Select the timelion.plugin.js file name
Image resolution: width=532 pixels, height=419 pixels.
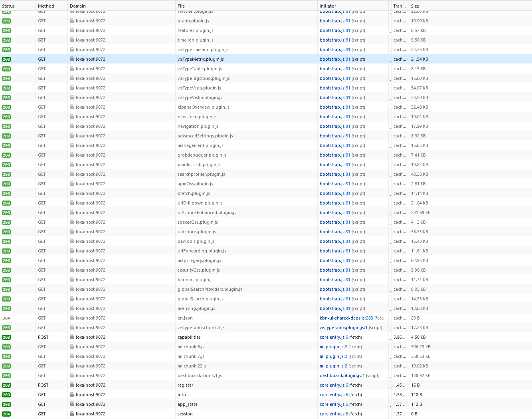pos(196,40)
